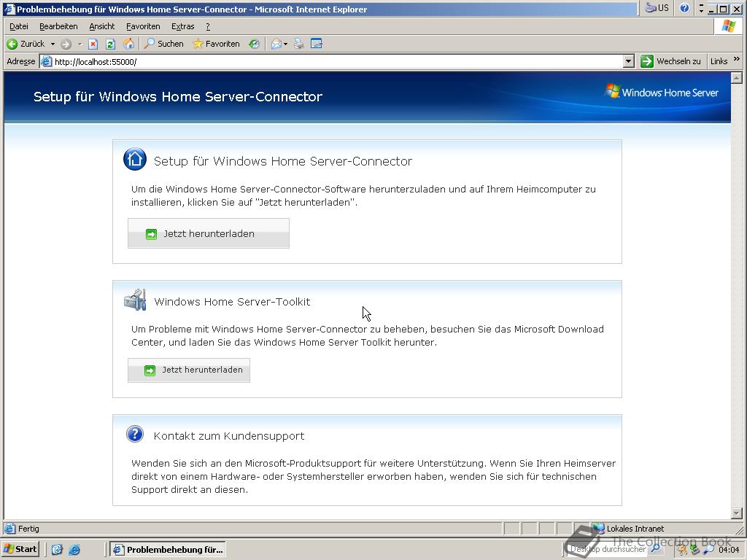The image size is (747, 560).
Task: Click the heading Kontakt zum Kundensupport
Action: pos(228,436)
